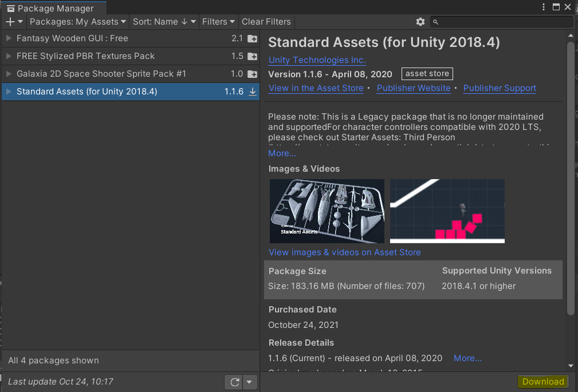Click the import icon for Fantasy Wooden GUI
This screenshot has height=392, width=578.
pos(253,38)
